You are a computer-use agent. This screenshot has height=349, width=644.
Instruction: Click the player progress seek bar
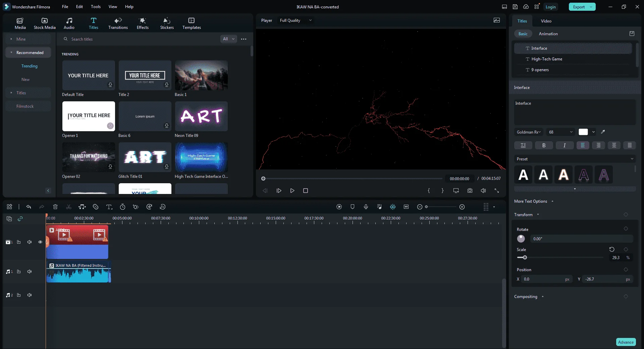(x=352, y=179)
